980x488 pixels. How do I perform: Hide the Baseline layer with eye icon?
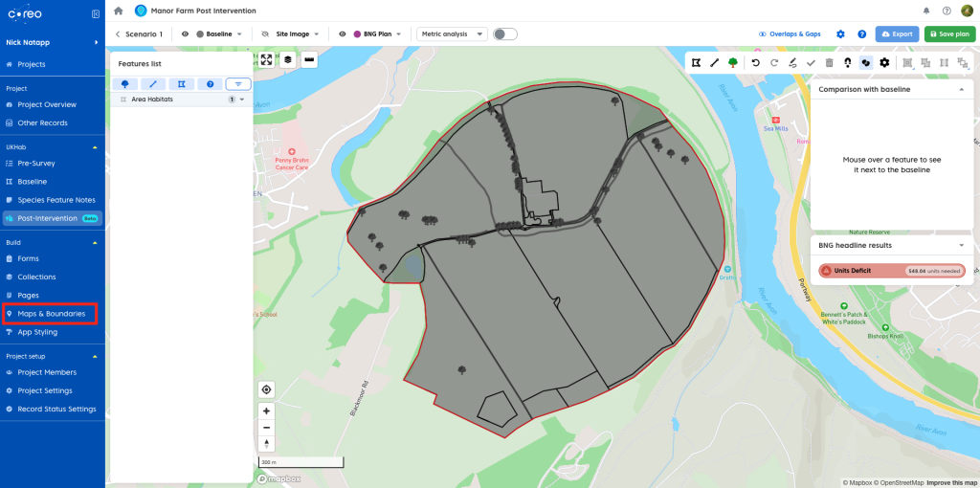[186, 33]
